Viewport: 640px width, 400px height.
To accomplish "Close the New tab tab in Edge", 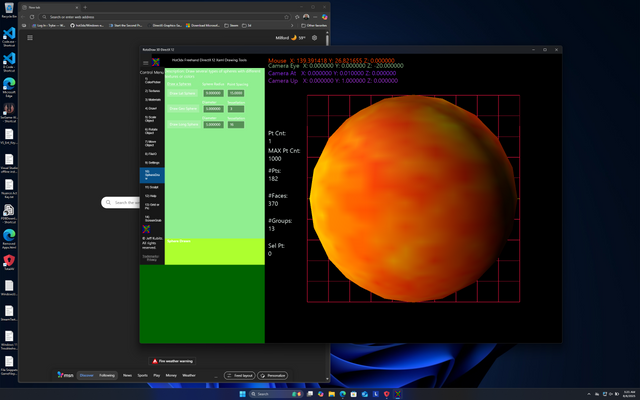I will (77, 7).
